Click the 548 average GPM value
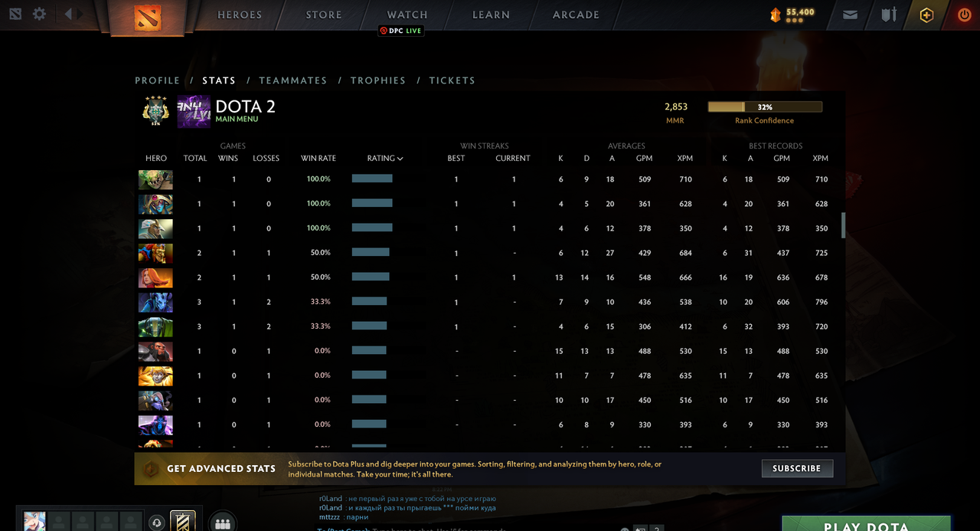 (645, 277)
